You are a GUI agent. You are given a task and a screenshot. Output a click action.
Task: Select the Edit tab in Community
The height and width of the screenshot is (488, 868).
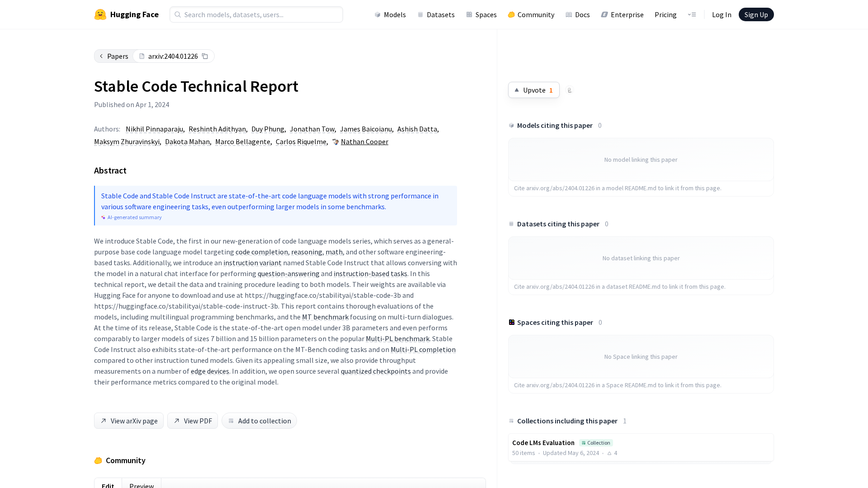108,485
